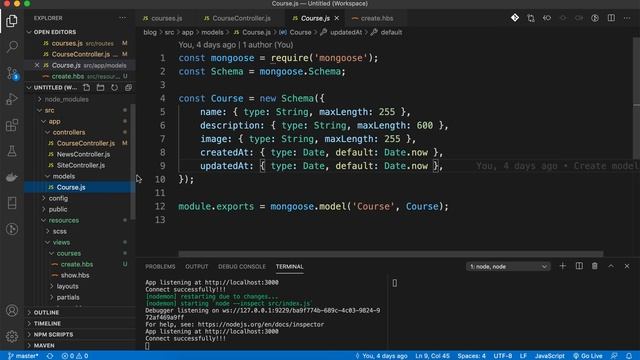
Task: Click notifications bell in status bar
Action: (x=629, y=356)
